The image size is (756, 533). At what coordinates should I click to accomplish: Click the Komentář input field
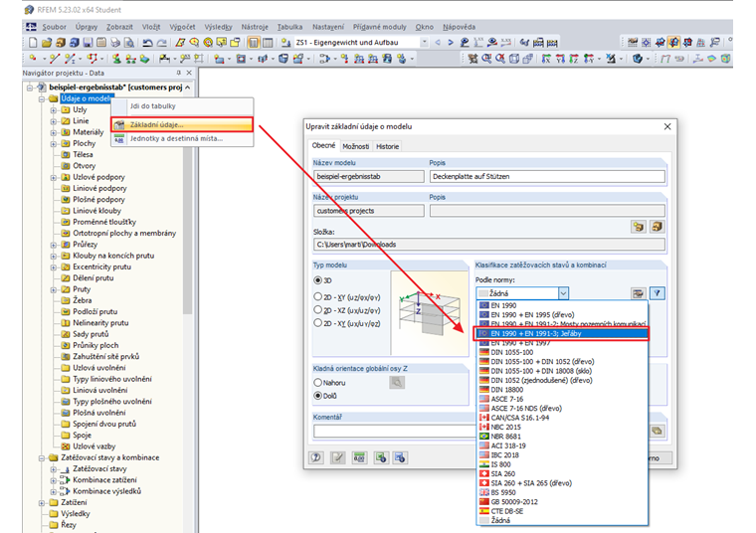(x=394, y=431)
